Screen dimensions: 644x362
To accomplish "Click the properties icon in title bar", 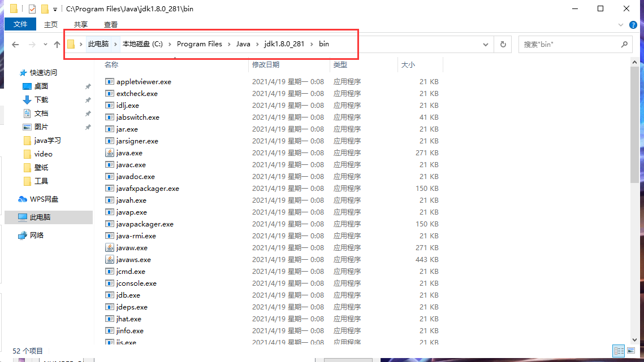I will click(x=32, y=8).
